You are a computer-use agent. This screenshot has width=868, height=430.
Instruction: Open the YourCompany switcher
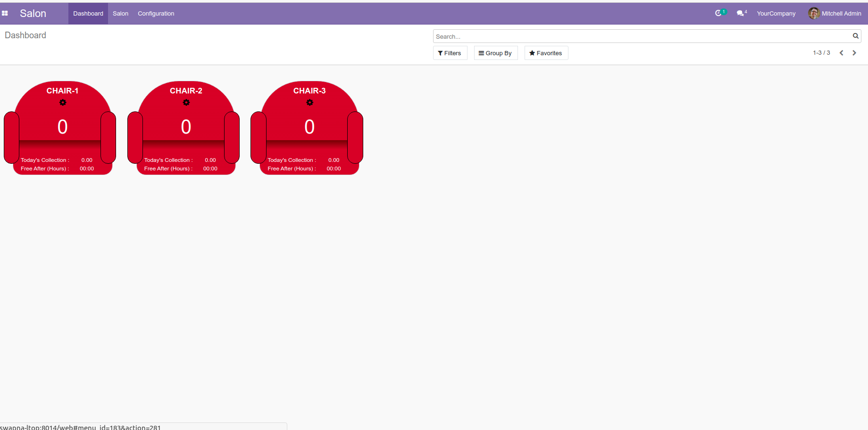point(776,13)
